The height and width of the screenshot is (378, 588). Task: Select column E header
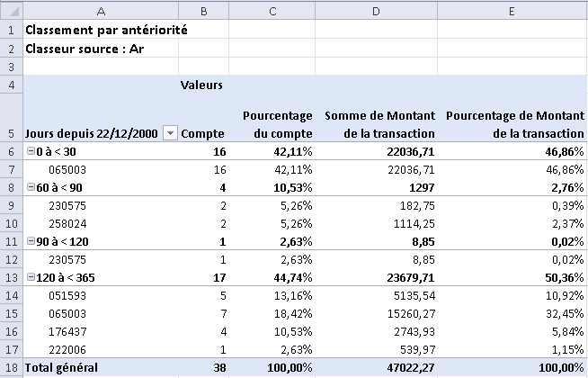(x=512, y=11)
